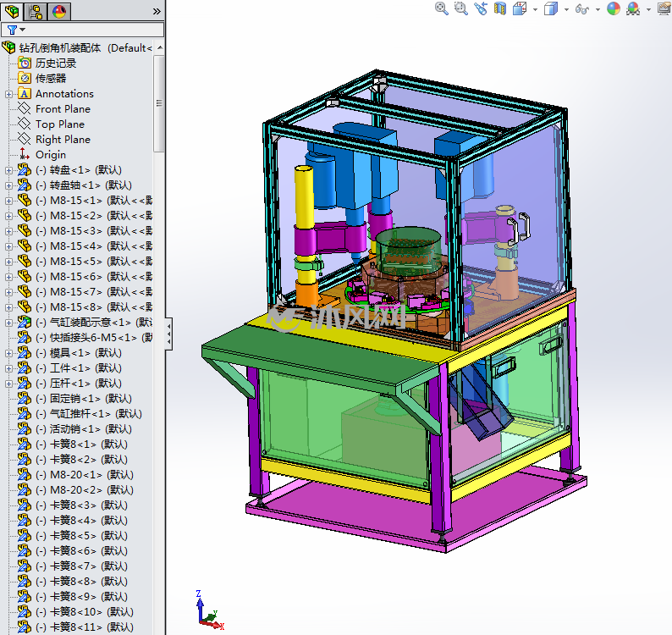
Task: Expand the 模具<1> component
Action: click(8, 353)
